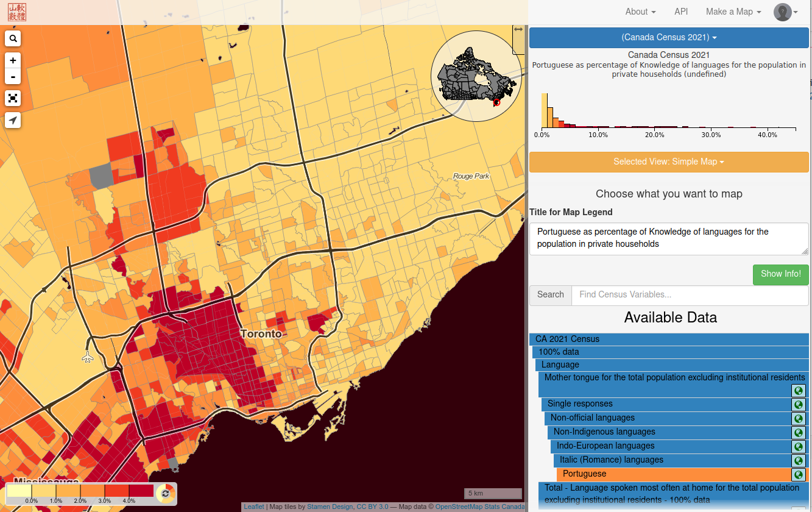Open the user avatar account menu
812x512 pixels.
pyautogui.click(x=783, y=12)
